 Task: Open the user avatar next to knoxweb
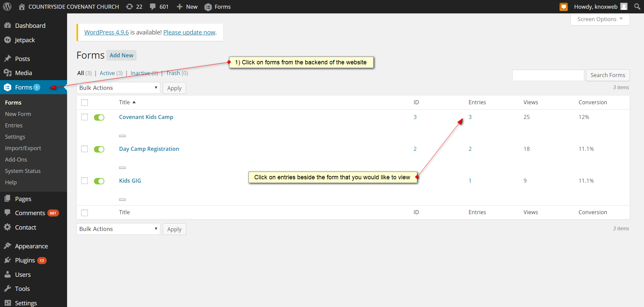[x=624, y=7]
